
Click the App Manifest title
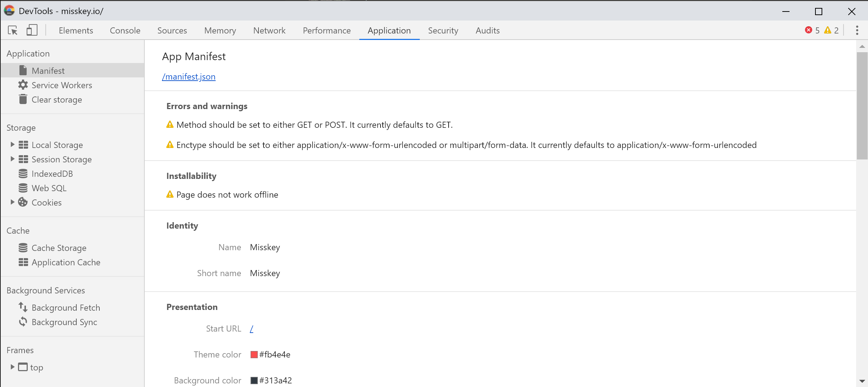pyautogui.click(x=194, y=57)
